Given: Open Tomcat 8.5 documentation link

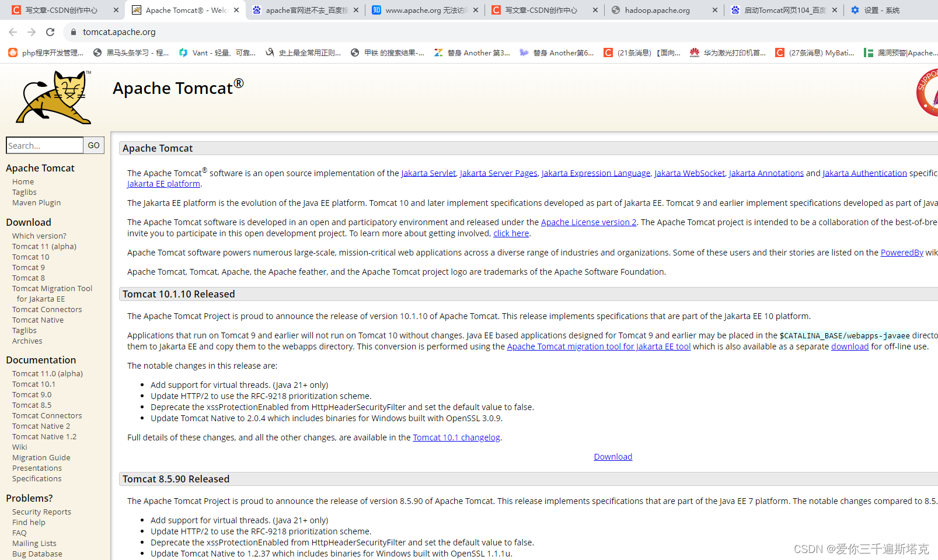Looking at the screenshot, I should (32, 405).
